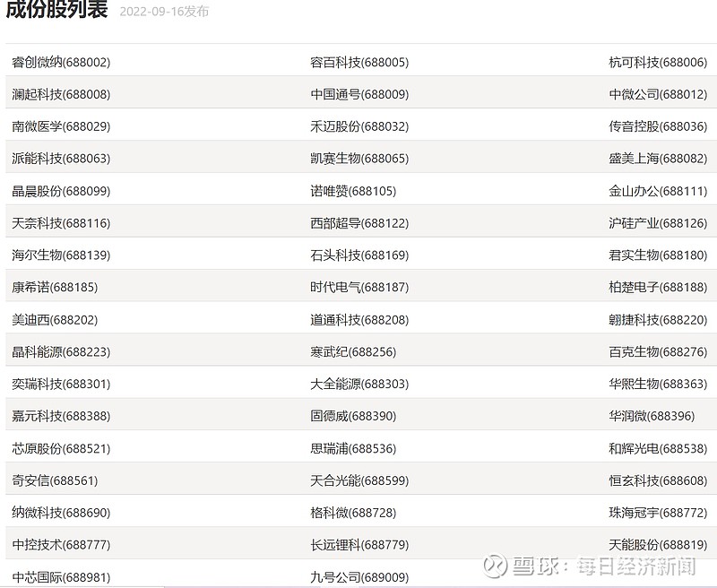Select 禾迈股份(688032) cell

[359, 126]
